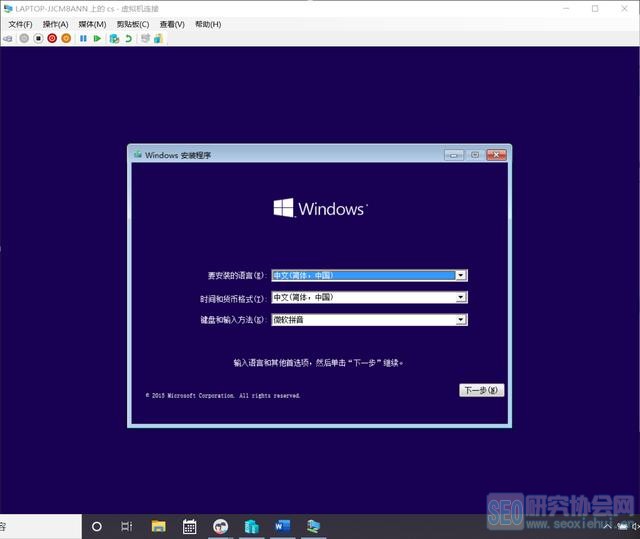Close the Windows 安装程序 dialog

496,155
